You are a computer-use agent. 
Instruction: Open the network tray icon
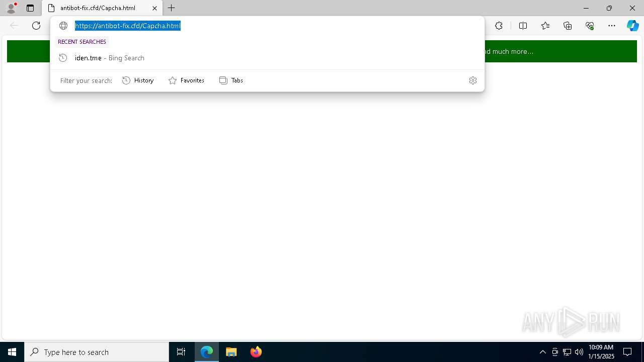567,352
